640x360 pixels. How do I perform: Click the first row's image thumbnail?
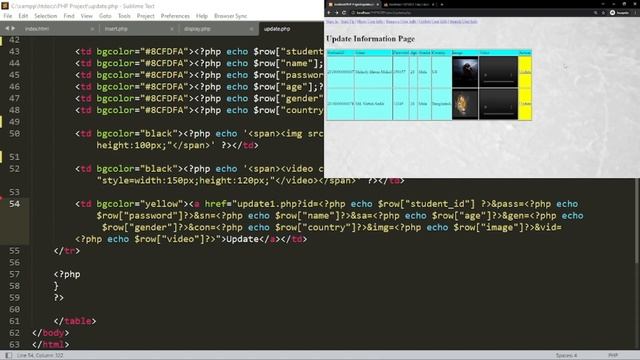pyautogui.click(x=465, y=72)
